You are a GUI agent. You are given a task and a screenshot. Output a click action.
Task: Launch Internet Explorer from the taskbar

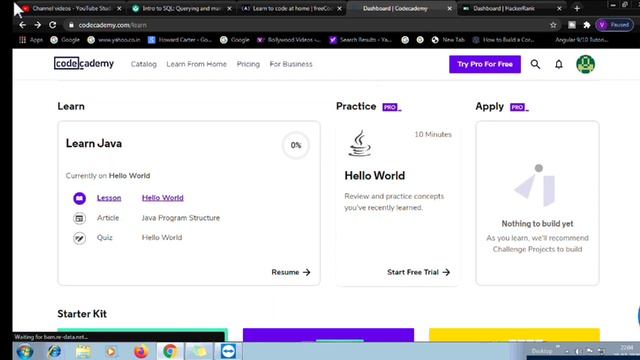(x=54, y=351)
